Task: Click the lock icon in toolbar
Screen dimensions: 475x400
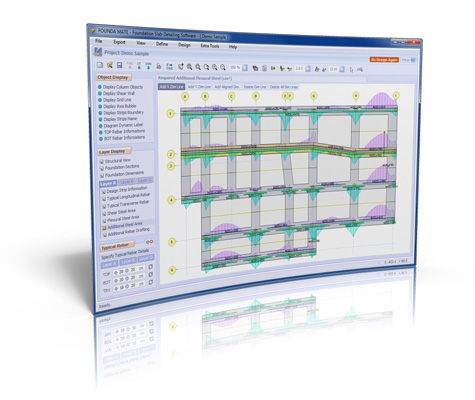Action: coord(159,66)
